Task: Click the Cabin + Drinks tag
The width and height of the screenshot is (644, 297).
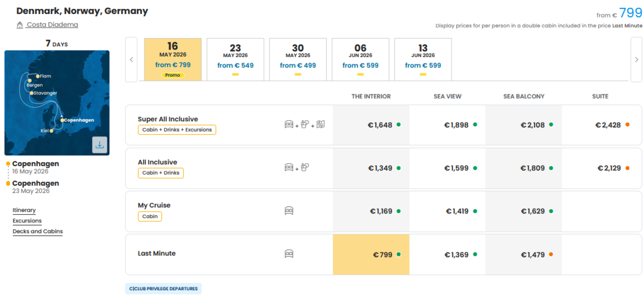Action: [x=161, y=173]
